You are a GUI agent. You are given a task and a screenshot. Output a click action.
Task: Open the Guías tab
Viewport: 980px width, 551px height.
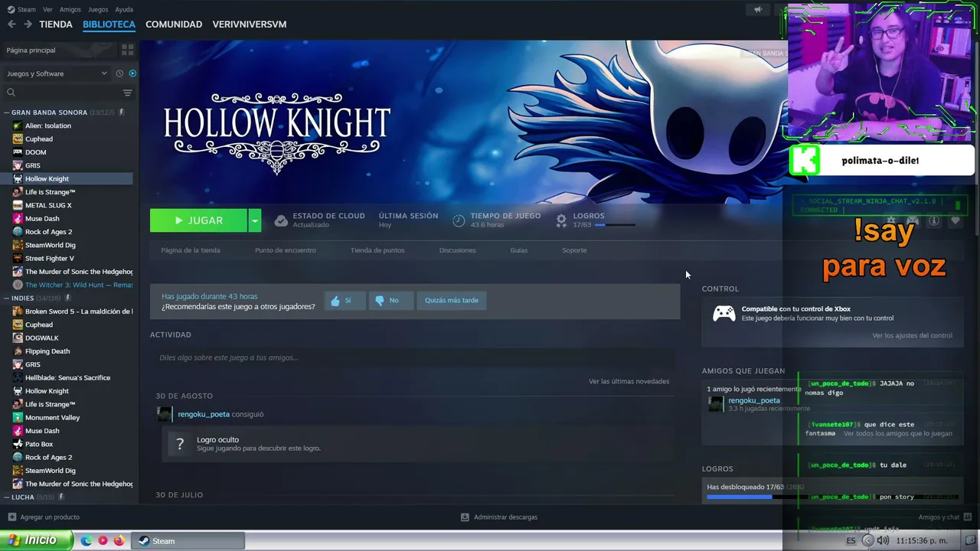click(518, 250)
